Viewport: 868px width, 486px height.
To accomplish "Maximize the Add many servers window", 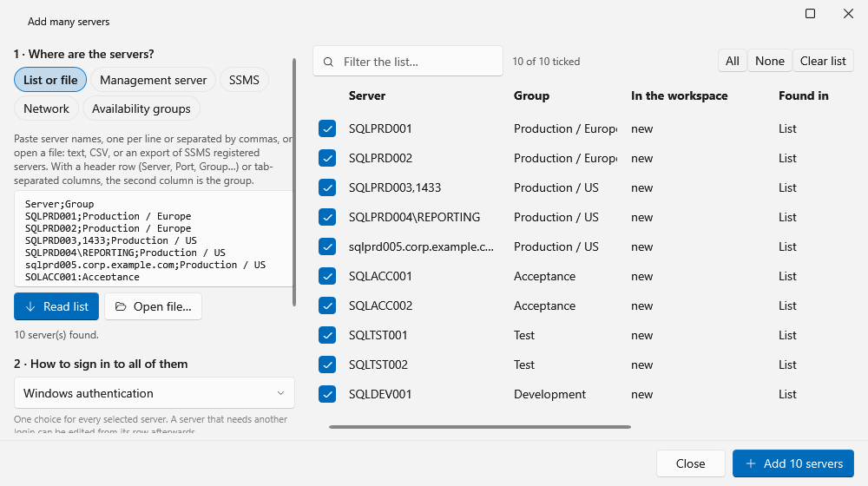I will [810, 13].
